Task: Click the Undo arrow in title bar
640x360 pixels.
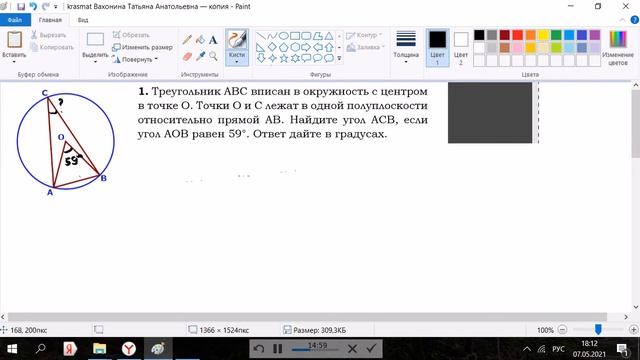Action: [33, 7]
